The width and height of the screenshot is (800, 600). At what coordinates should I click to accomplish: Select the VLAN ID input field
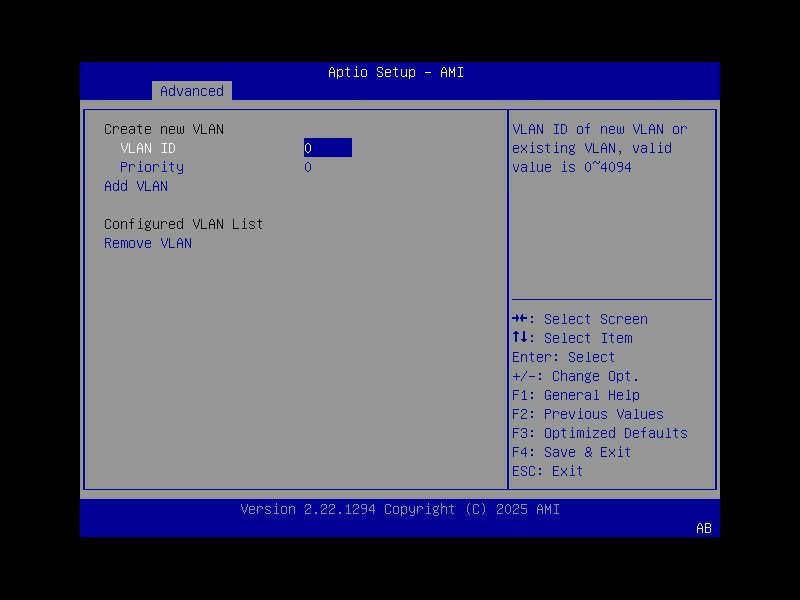[x=328, y=147]
